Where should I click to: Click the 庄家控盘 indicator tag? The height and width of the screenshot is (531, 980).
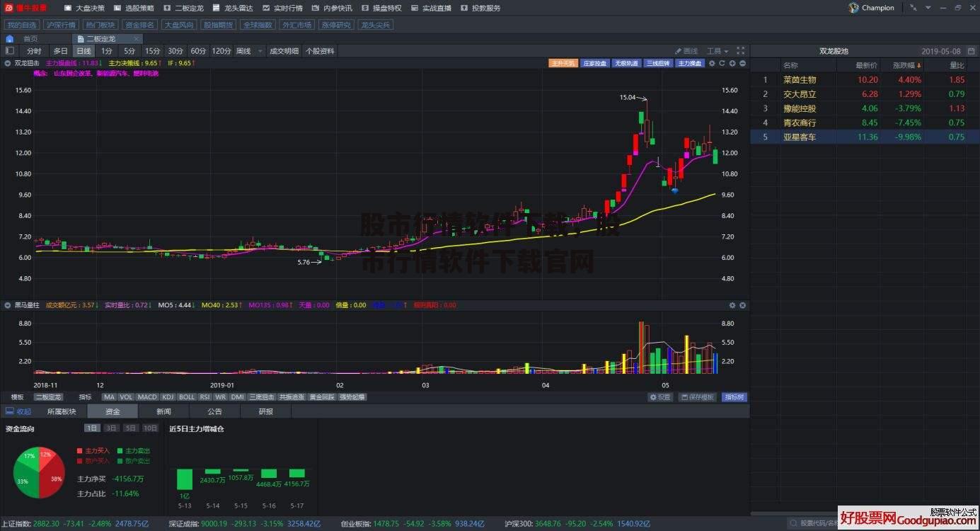tap(595, 63)
